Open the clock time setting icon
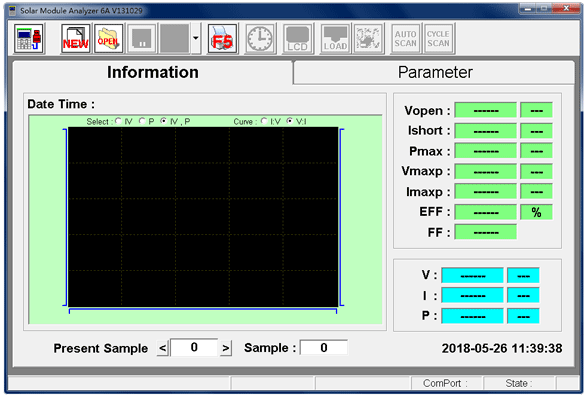 coord(261,39)
